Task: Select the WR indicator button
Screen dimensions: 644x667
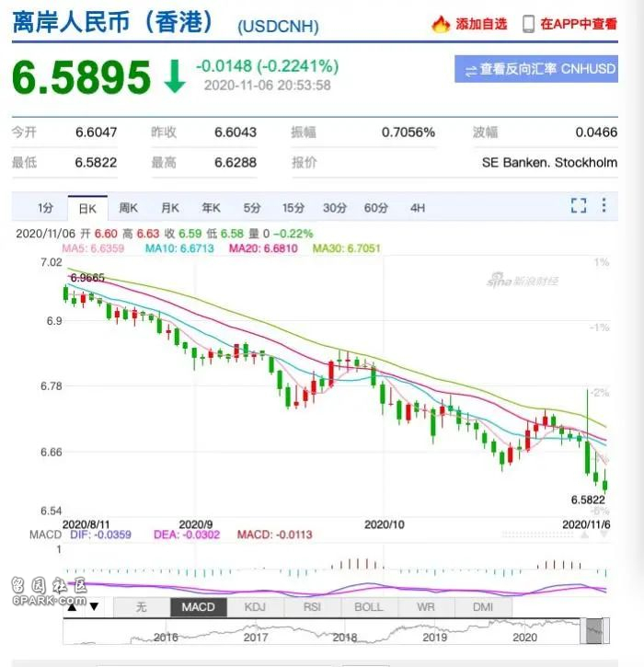Action: [426, 607]
